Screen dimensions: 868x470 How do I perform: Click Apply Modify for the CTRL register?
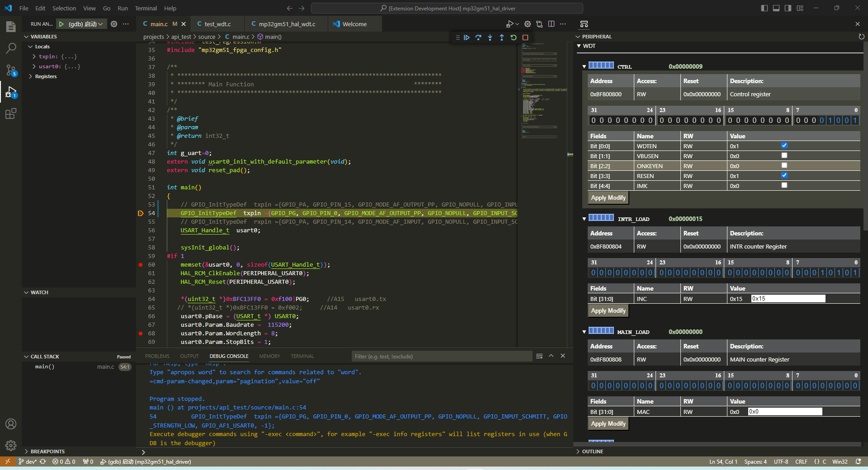(608, 198)
